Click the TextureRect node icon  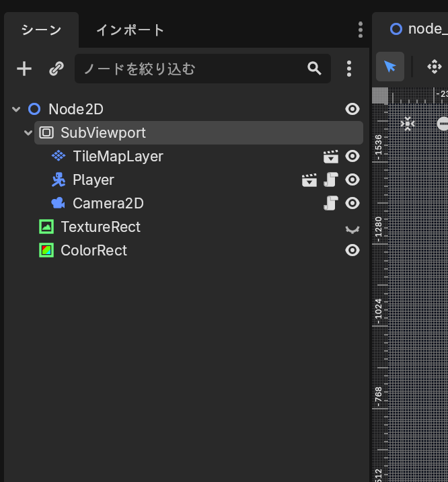[46, 227]
